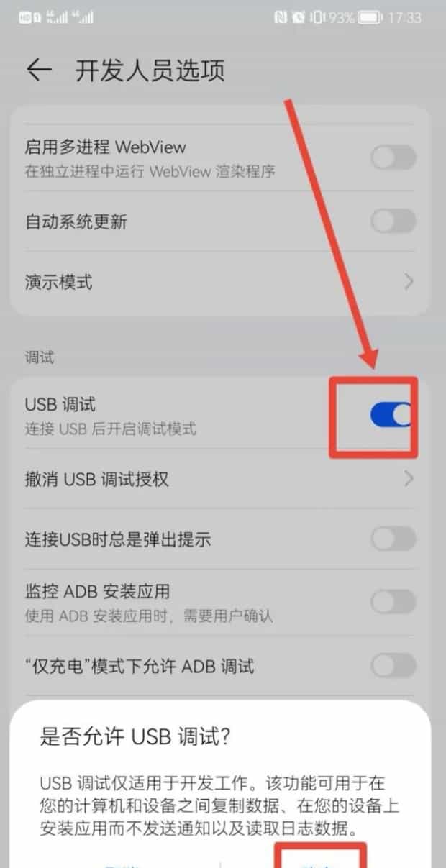
Task: Tap the second cellular signal bars icon
Action: [x=81, y=17]
